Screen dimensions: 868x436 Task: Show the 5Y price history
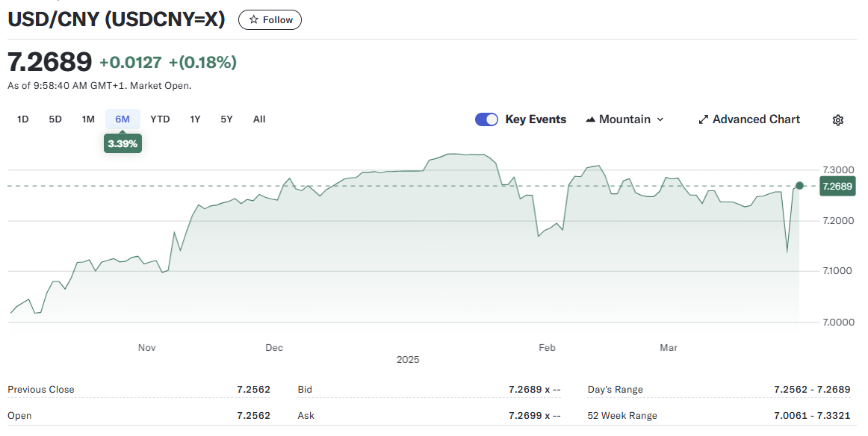[226, 119]
